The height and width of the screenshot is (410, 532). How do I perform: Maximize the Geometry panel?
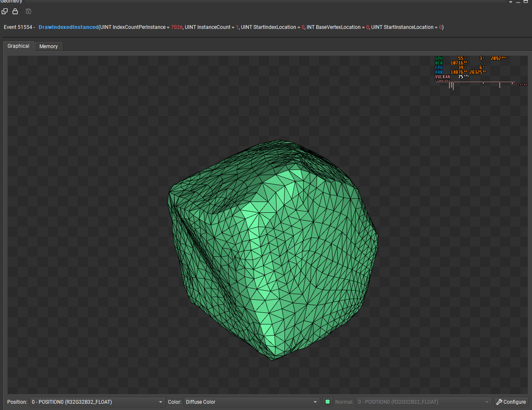point(526,2)
